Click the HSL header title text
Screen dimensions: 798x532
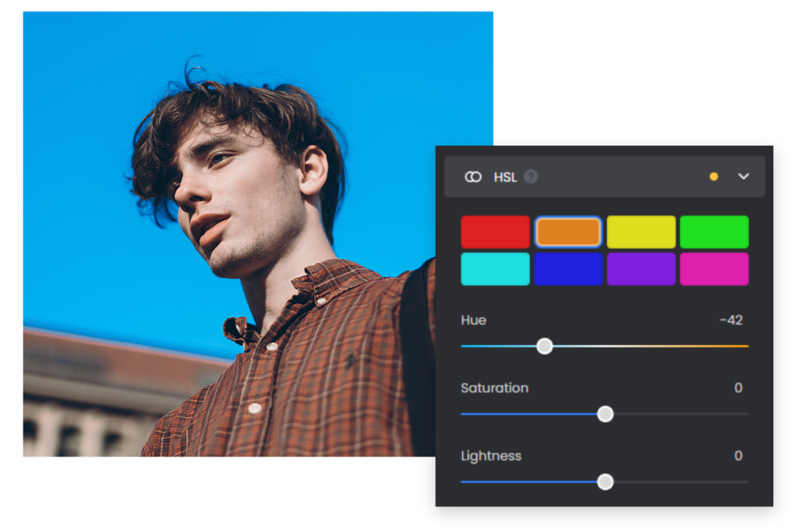[505, 177]
